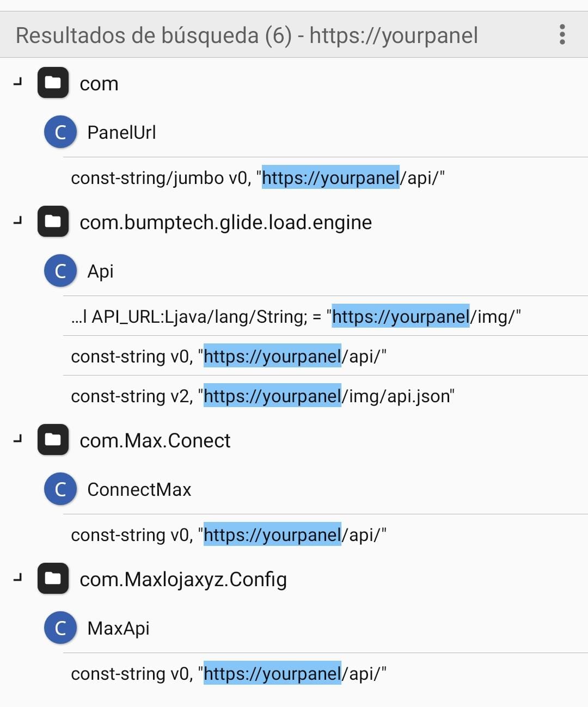Collapse the com.Max.Conect tree node
Image resolution: width=588 pixels, height=707 pixels.
18,440
